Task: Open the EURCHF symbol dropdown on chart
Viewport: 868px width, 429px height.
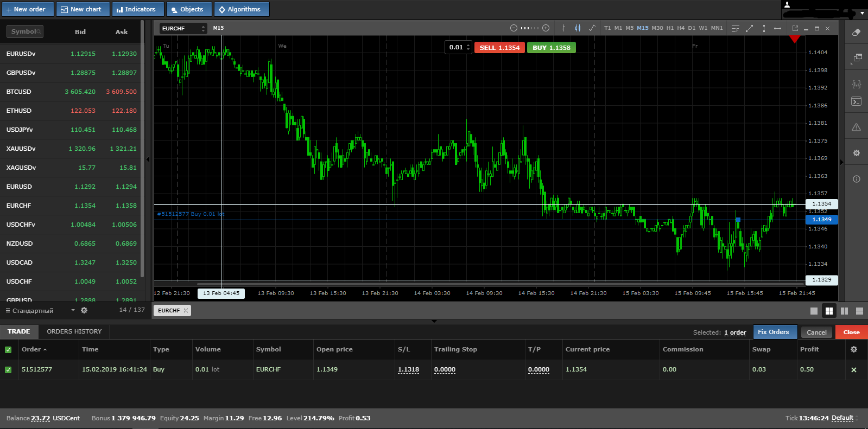Action: (183, 28)
